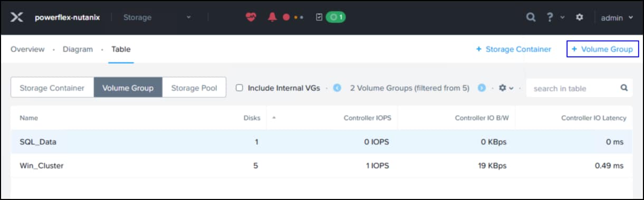Select the Win_Cluster volume group row

(322, 166)
